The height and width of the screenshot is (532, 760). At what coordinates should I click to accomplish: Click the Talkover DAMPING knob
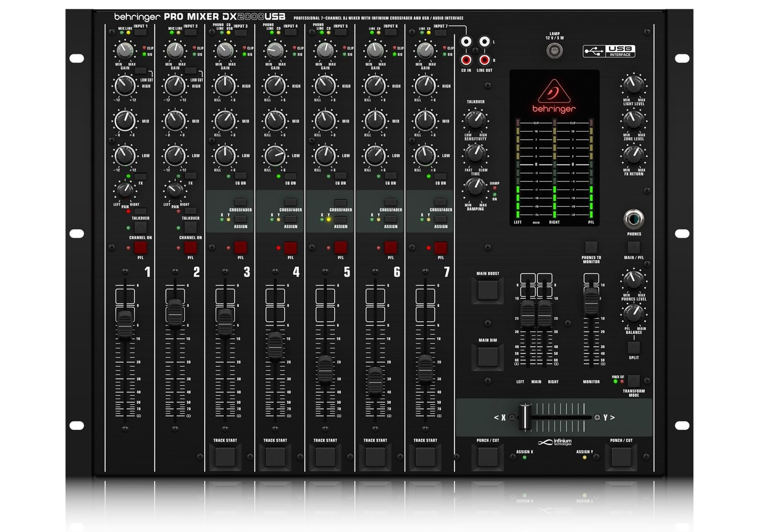tap(475, 188)
